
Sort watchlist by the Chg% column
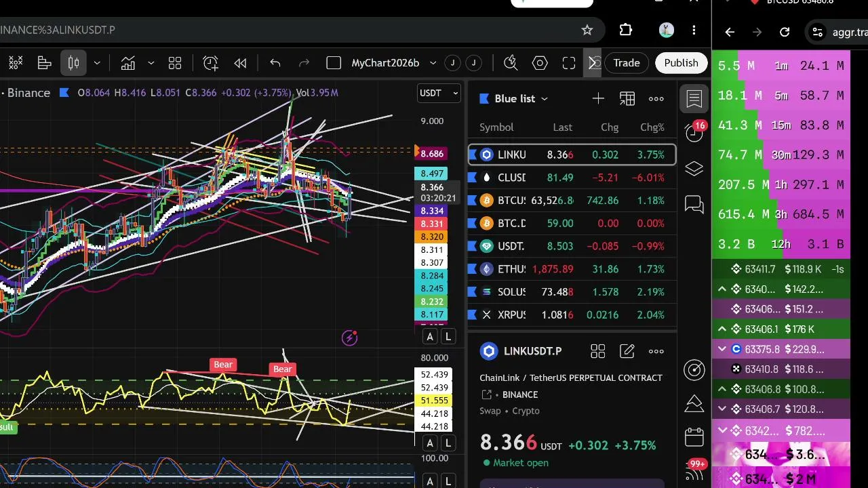tap(652, 127)
